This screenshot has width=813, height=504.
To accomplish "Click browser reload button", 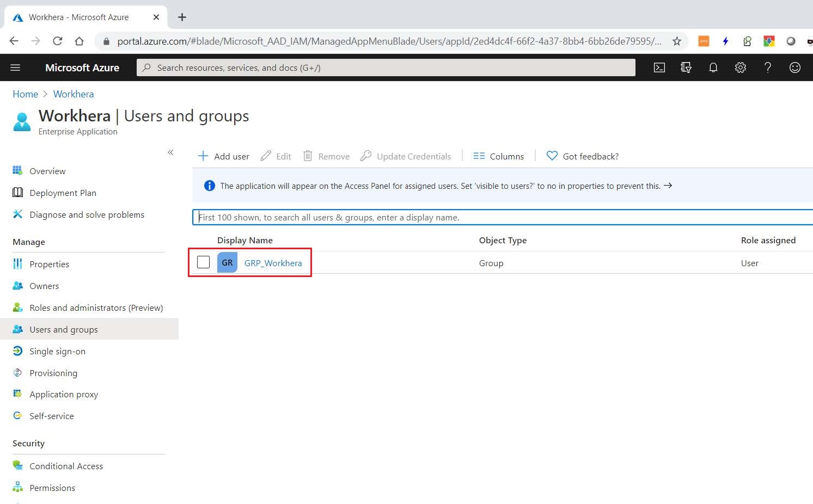I will tap(57, 41).
